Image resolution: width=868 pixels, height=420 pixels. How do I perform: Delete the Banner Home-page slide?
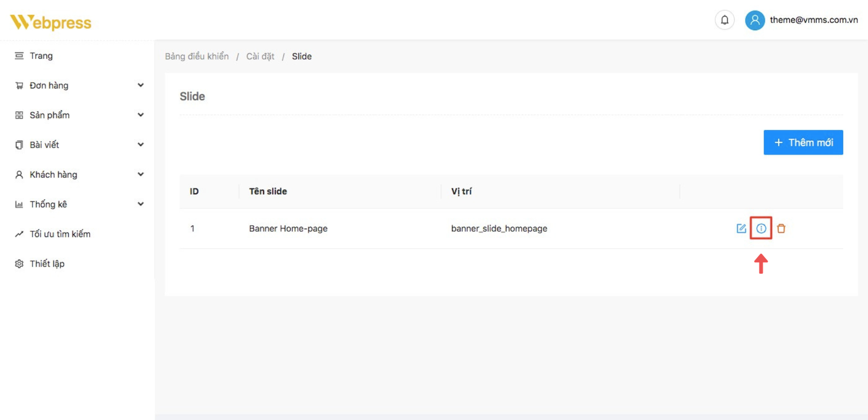(781, 229)
